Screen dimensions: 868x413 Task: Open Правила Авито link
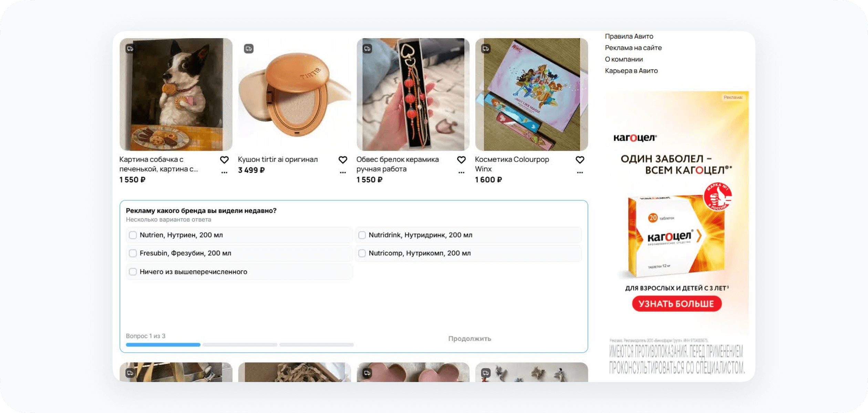(629, 36)
